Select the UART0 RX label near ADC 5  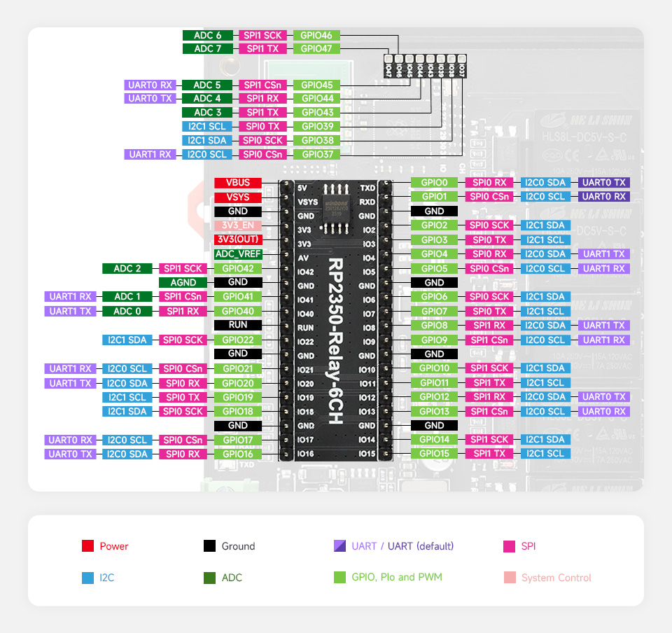[x=149, y=85]
